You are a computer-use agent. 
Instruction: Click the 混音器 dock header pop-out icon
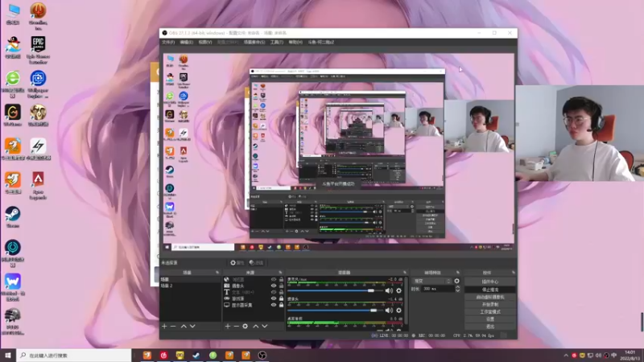(x=405, y=273)
